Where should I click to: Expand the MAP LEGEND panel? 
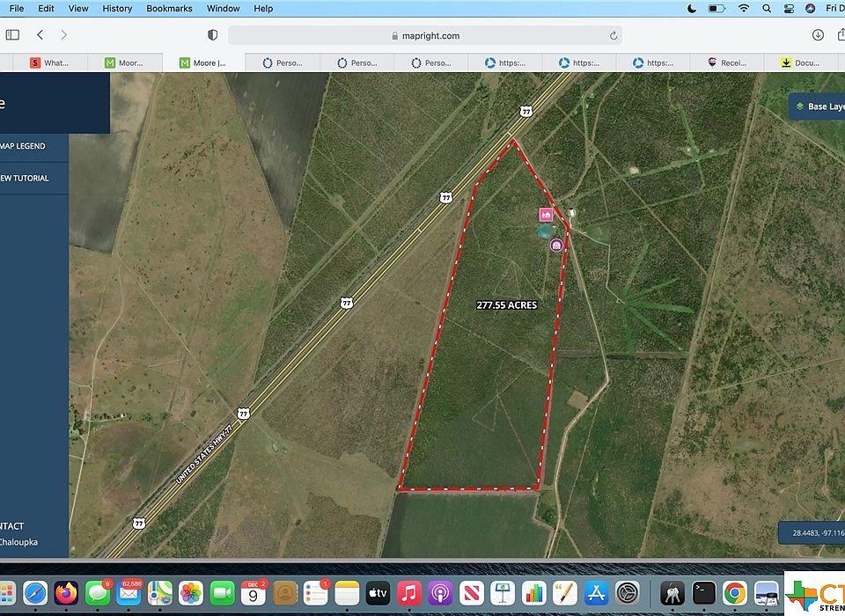coord(23,146)
